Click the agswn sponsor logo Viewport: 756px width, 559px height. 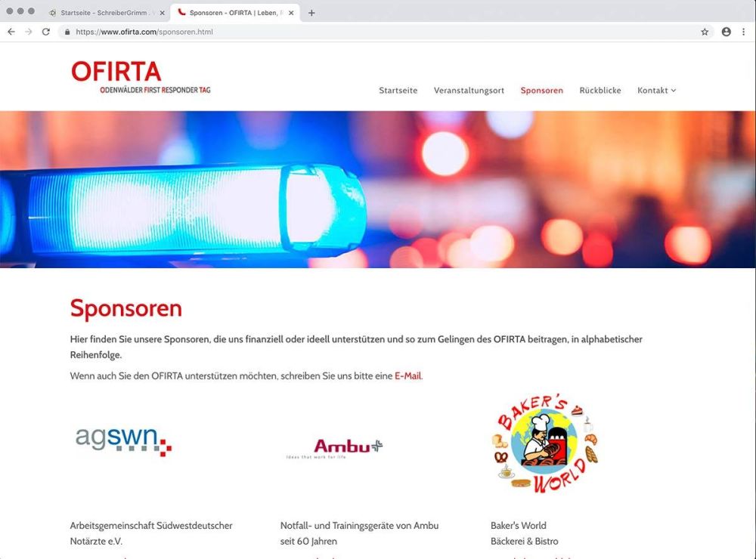(124, 442)
